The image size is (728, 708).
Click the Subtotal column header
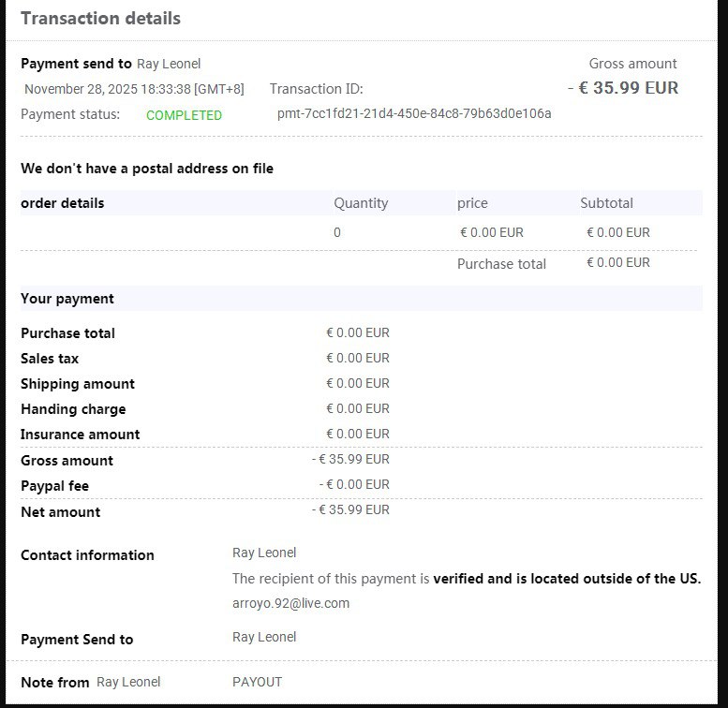(606, 203)
